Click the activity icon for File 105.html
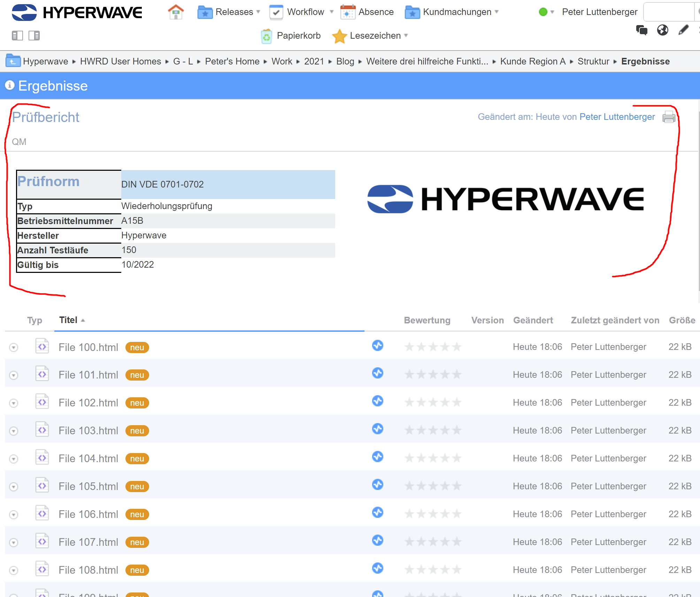 pyautogui.click(x=378, y=485)
